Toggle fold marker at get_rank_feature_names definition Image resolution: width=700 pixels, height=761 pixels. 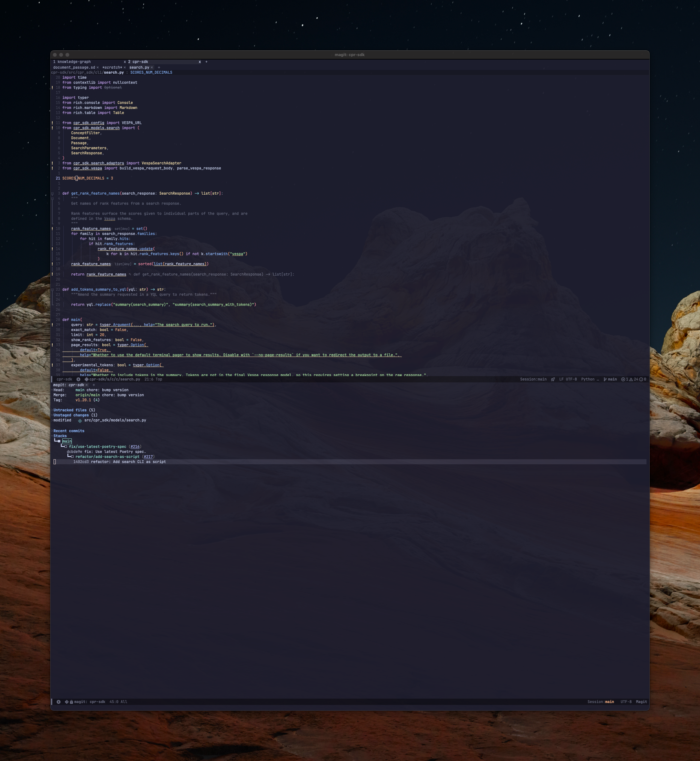coord(52,194)
